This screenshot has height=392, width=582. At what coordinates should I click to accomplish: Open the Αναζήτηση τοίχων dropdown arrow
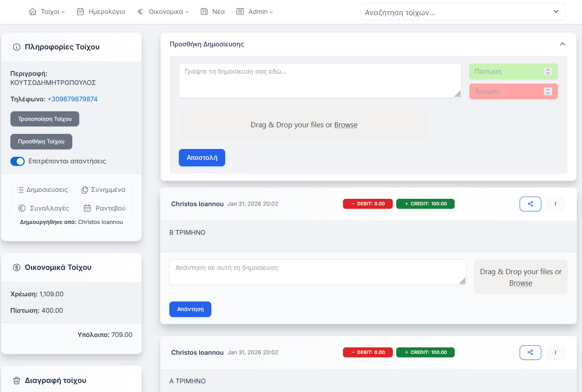point(556,12)
